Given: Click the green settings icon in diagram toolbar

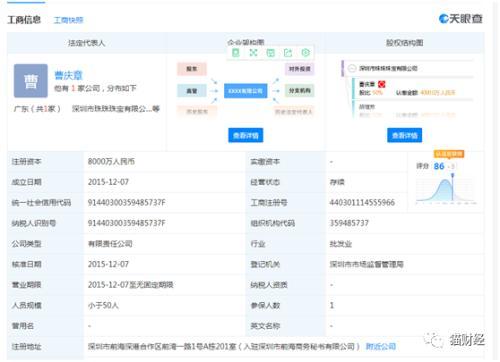Looking at the screenshot, I should click(305, 53).
